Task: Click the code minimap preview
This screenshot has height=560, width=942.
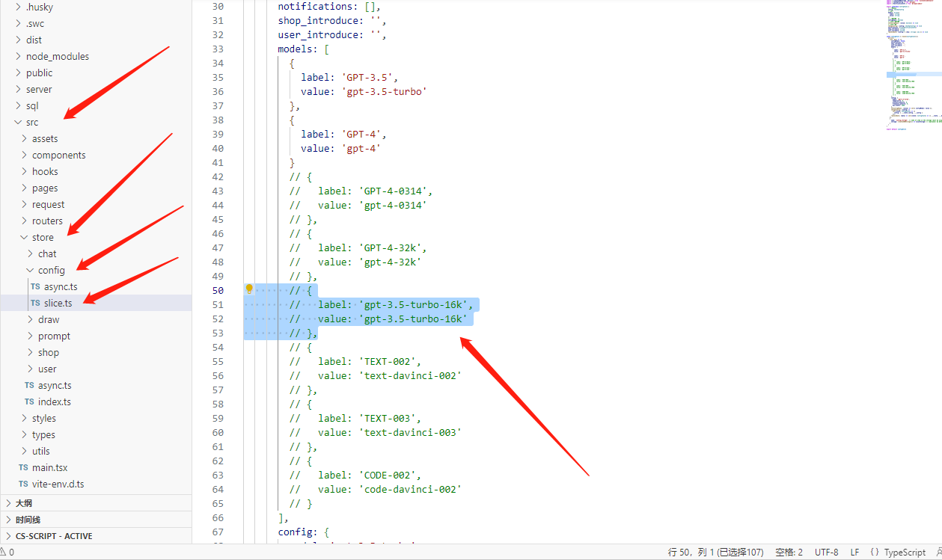Action: point(909,67)
